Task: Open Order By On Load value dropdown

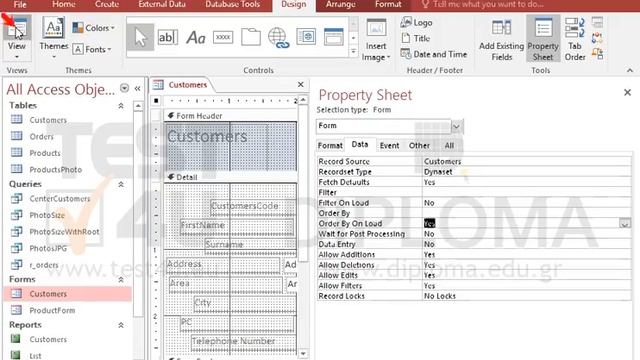Action: 624,224
